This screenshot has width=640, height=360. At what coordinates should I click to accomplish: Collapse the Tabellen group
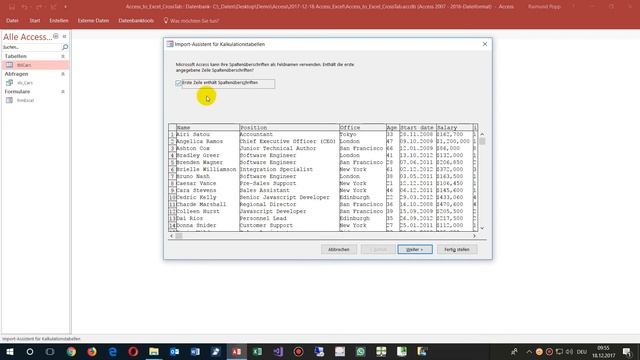(63, 56)
